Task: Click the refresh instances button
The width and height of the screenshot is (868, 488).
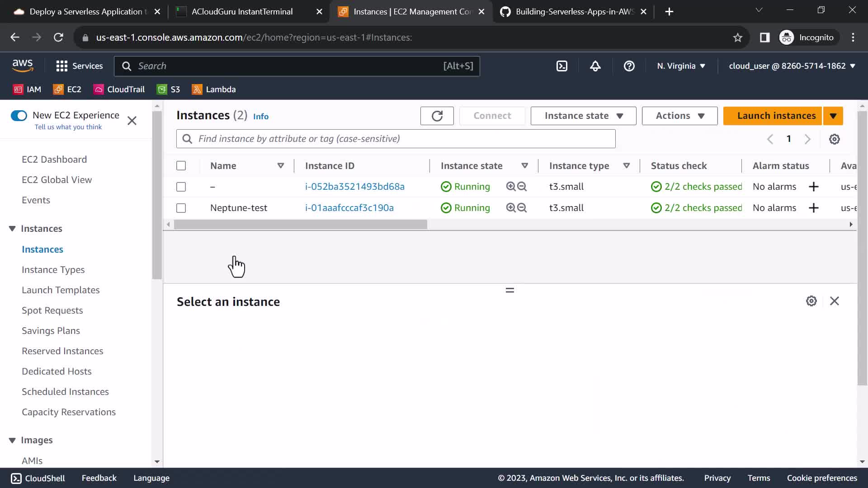Action: click(437, 116)
